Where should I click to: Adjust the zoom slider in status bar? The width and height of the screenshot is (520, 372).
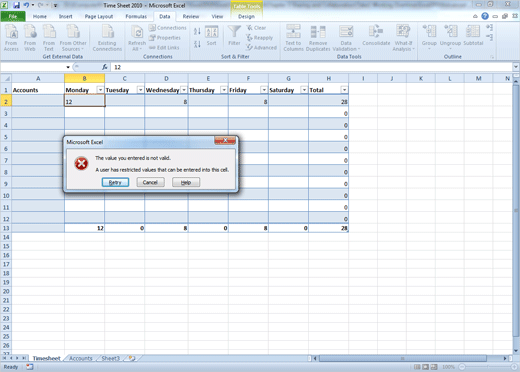pos(487,367)
